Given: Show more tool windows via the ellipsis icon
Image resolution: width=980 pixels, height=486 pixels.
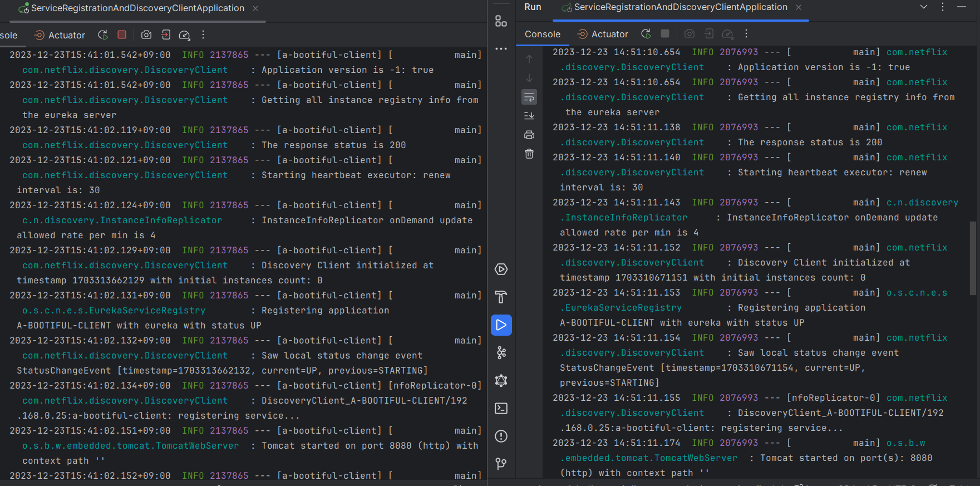Looking at the screenshot, I should click(501, 49).
